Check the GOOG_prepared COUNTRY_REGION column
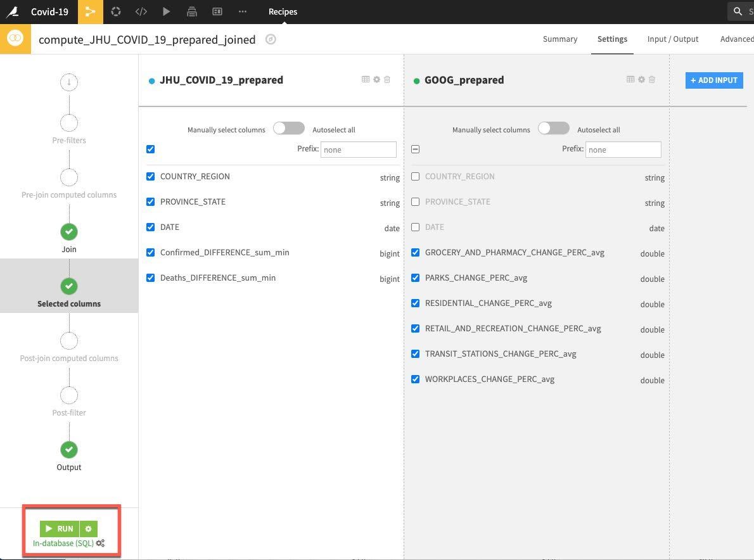This screenshot has height=560, width=754. [x=416, y=177]
